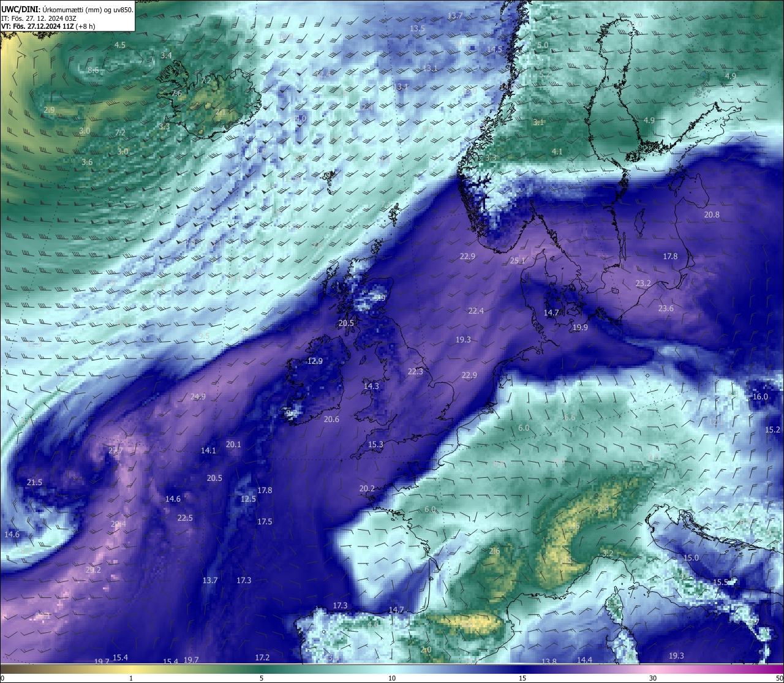
Task: Click the map value 23.2
Action: coord(643,284)
